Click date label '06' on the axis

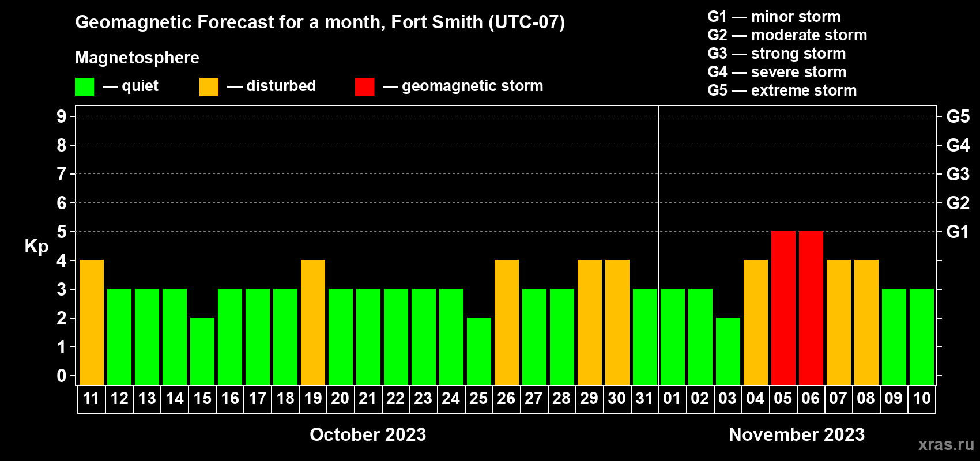(811, 398)
